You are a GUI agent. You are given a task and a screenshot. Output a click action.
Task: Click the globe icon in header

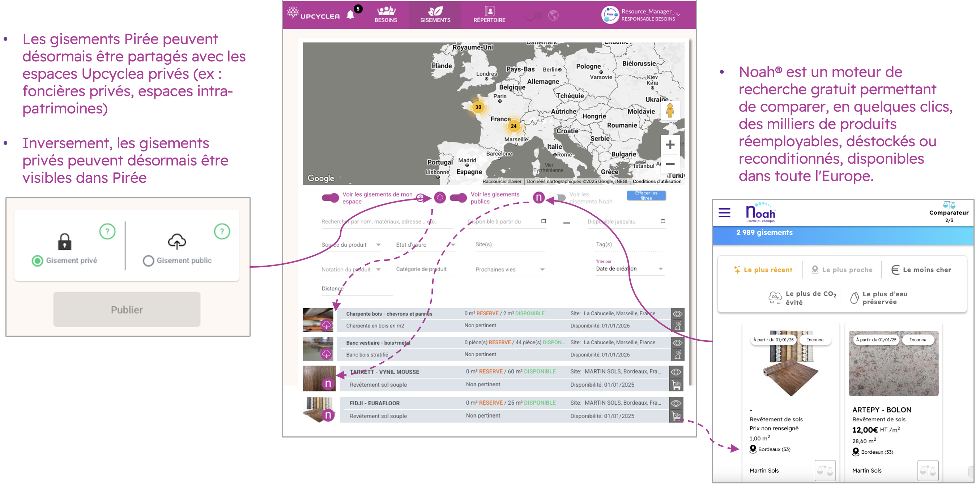[554, 15]
